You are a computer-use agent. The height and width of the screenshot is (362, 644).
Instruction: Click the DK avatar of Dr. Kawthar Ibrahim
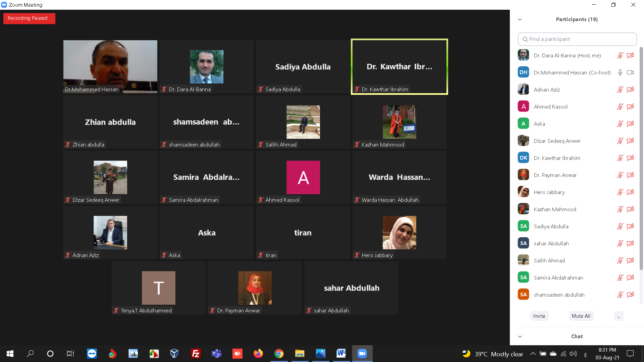pyautogui.click(x=523, y=158)
